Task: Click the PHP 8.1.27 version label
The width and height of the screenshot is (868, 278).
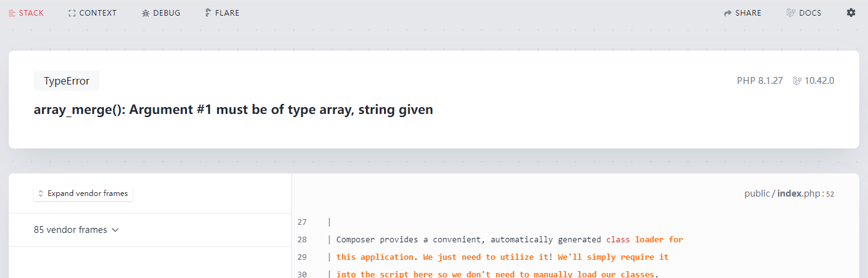Action: (760, 81)
